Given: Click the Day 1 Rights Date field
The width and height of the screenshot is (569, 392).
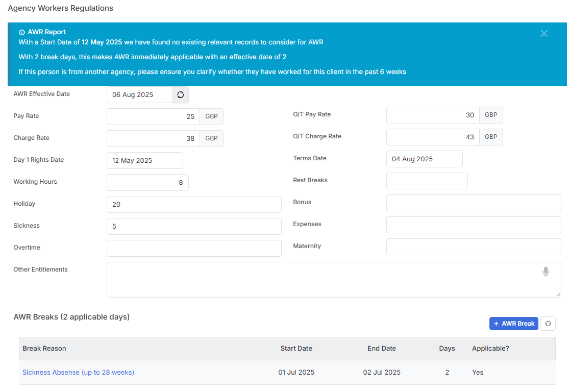Looking at the screenshot, I should pos(145,160).
